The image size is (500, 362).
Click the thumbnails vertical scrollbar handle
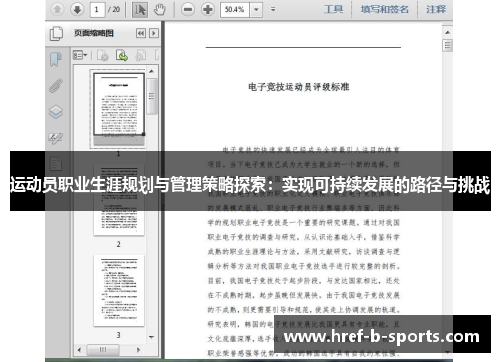click(152, 96)
